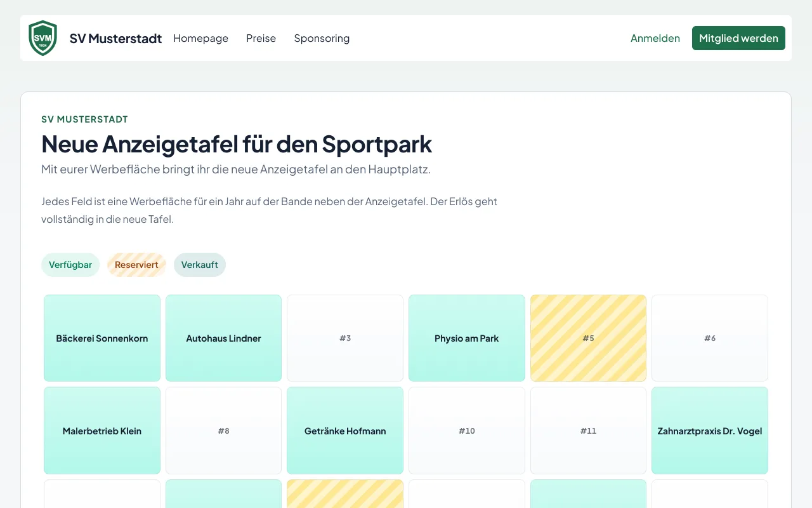Choose the available field #3

point(345,338)
